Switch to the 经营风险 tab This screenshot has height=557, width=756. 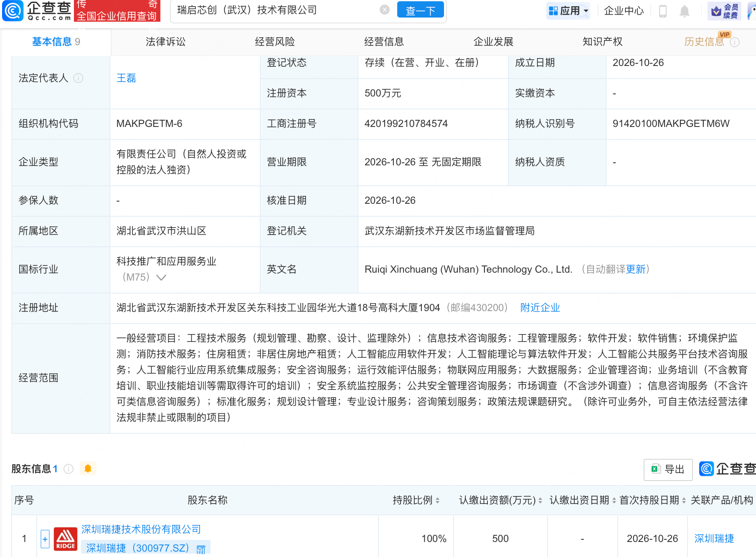click(x=275, y=42)
